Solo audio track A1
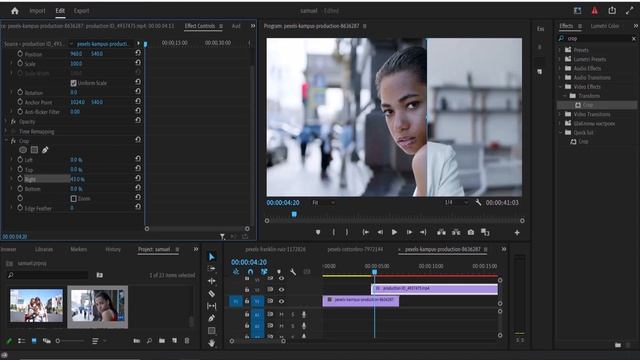The image size is (640, 360). [x=293, y=314]
